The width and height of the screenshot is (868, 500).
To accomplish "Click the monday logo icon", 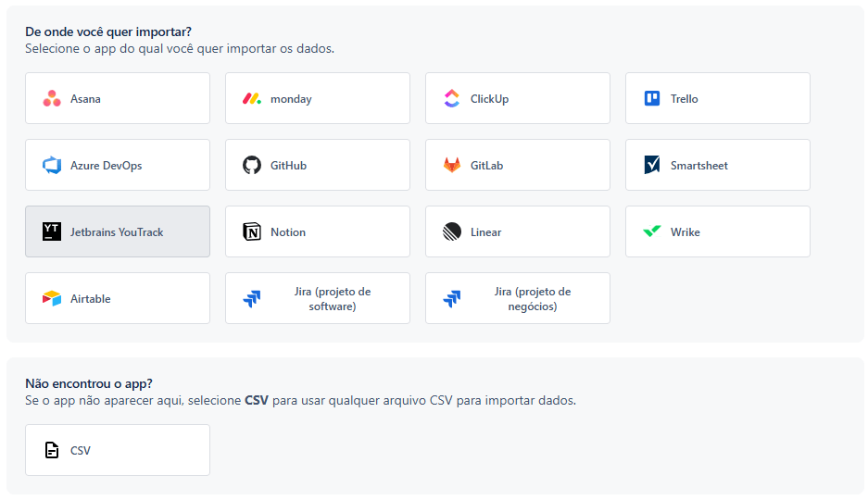I will [252, 99].
